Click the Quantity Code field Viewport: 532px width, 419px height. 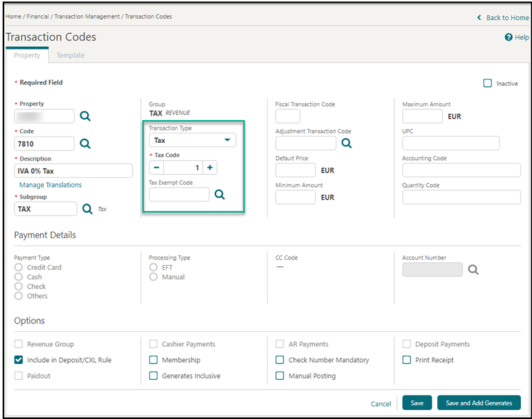[461, 197]
